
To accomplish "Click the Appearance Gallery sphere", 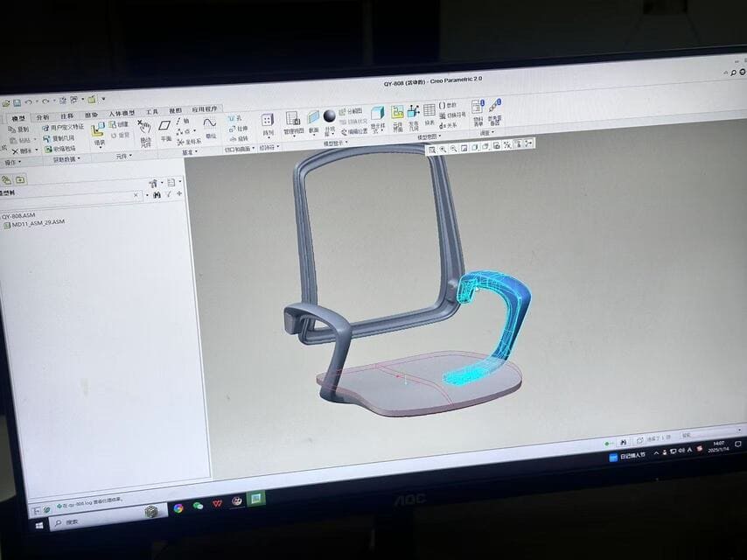I will coord(330,116).
